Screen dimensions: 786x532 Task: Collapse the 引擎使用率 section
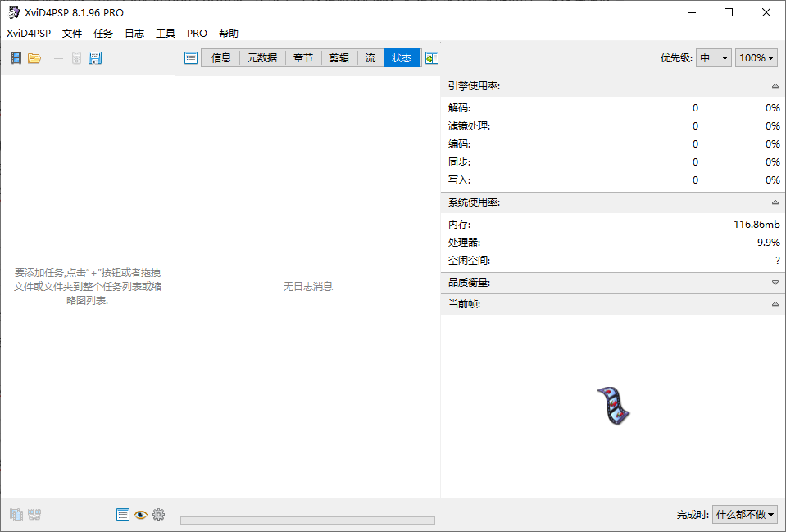774,85
